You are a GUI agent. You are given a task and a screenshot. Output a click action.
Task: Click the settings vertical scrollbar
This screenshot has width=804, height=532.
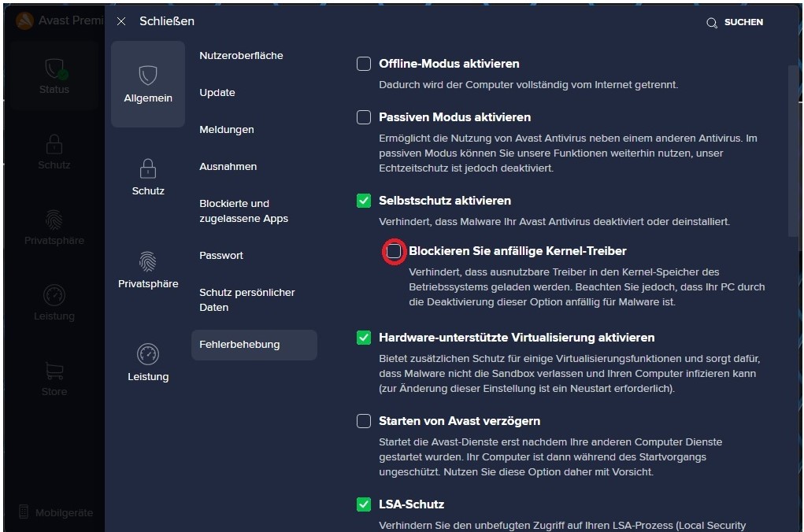coord(793,150)
